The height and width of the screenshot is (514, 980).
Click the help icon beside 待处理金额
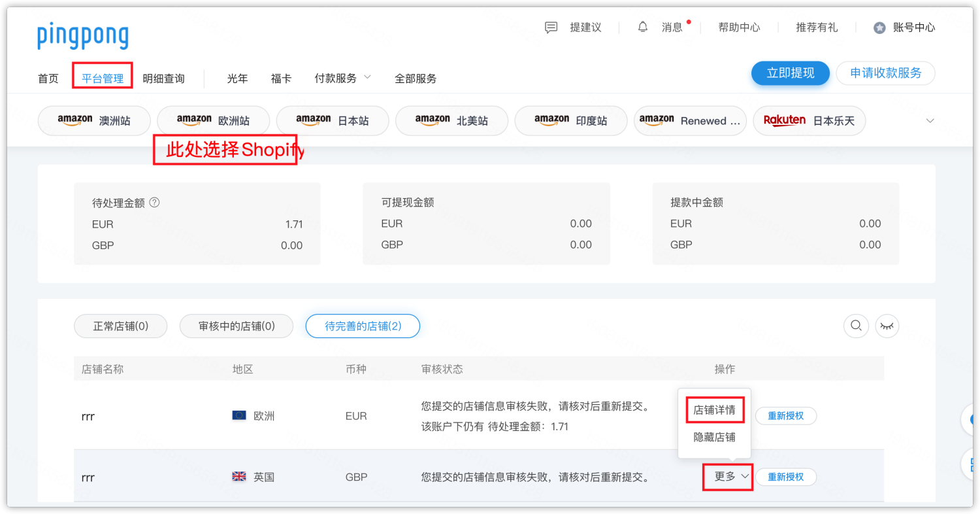pyautogui.click(x=154, y=203)
